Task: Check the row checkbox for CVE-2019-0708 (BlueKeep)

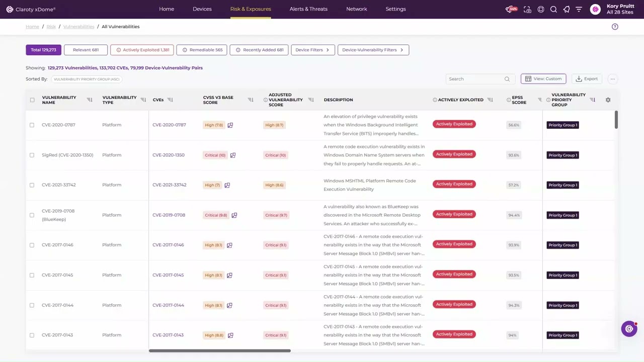Action: [32, 215]
